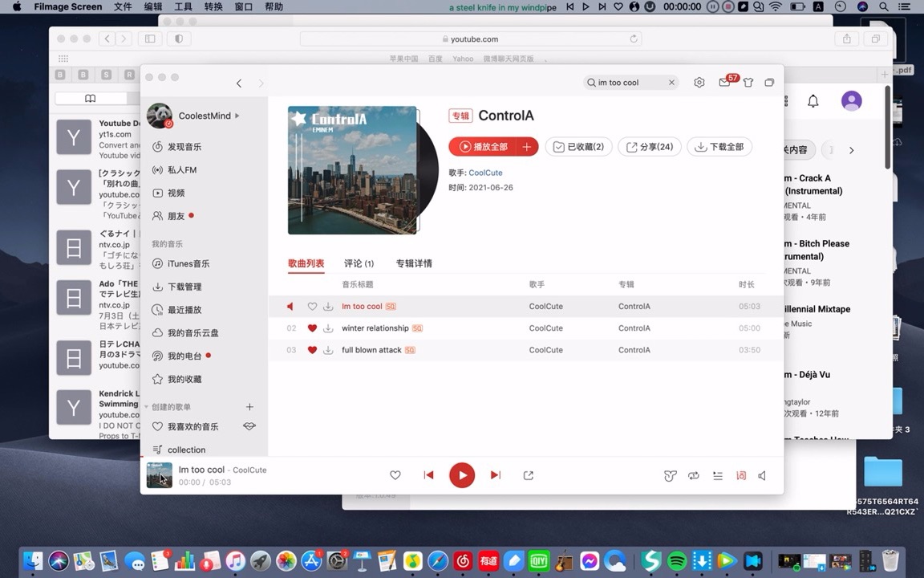Open the play queue list icon

[718, 475]
